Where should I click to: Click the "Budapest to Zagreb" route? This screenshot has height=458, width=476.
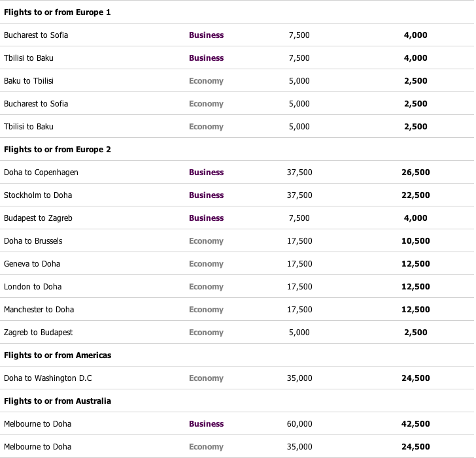pos(40,218)
